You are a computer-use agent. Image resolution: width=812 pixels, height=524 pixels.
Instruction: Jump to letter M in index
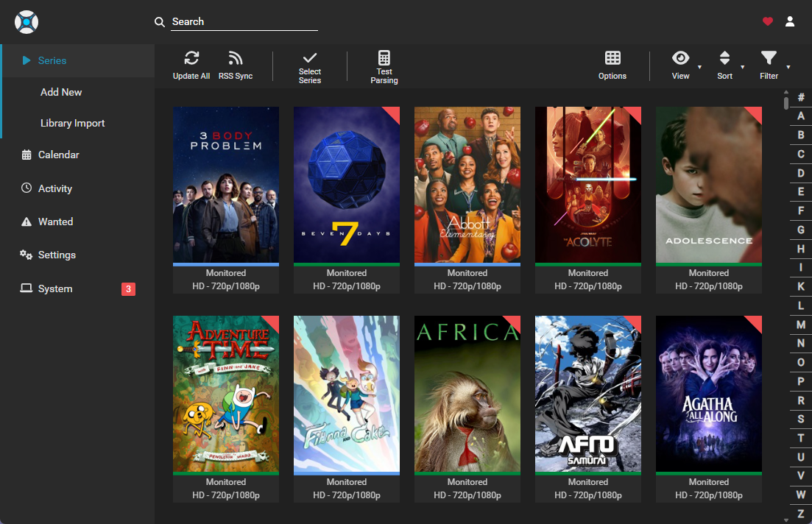[801, 325]
